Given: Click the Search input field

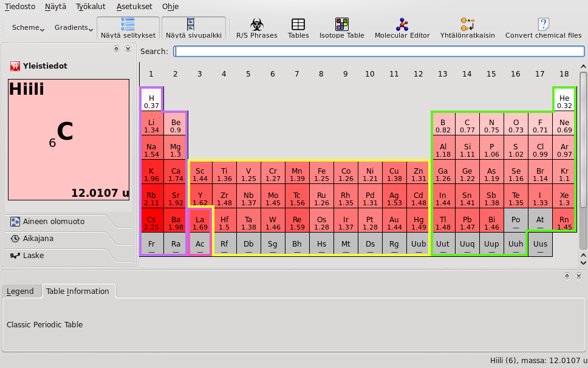Looking at the screenshot, I should (379, 52).
